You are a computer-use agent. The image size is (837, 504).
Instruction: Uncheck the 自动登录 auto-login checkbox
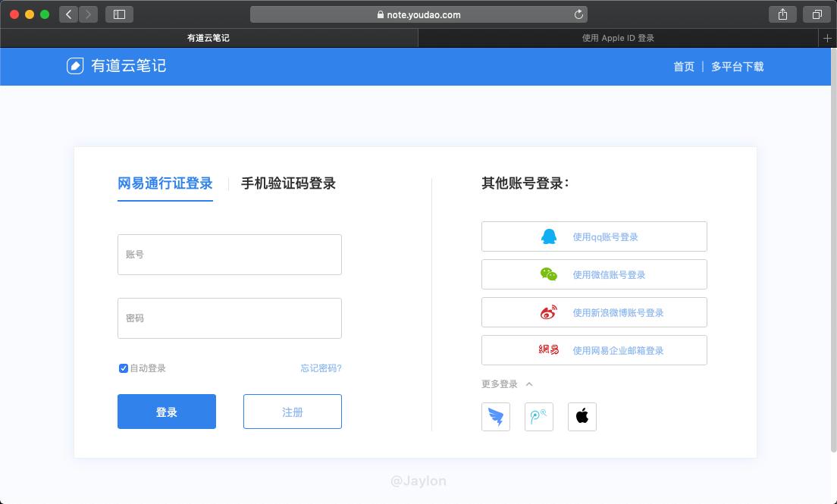click(123, 368)
